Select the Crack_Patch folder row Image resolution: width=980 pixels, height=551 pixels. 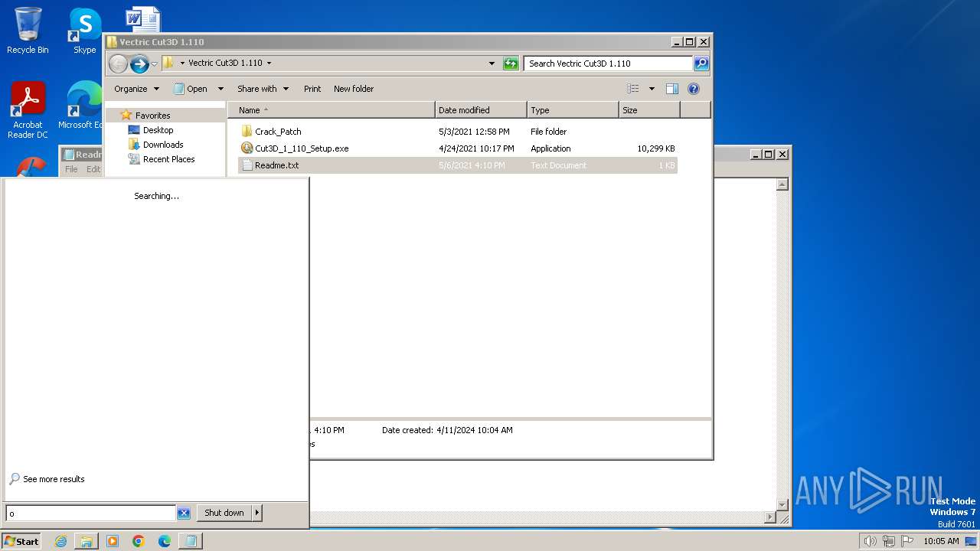pyautogui.click(x=458, y=132)
